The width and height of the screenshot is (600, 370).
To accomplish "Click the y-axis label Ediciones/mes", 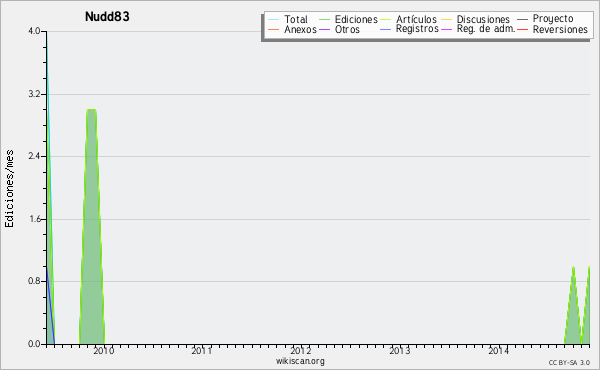I will coord(9,189).
